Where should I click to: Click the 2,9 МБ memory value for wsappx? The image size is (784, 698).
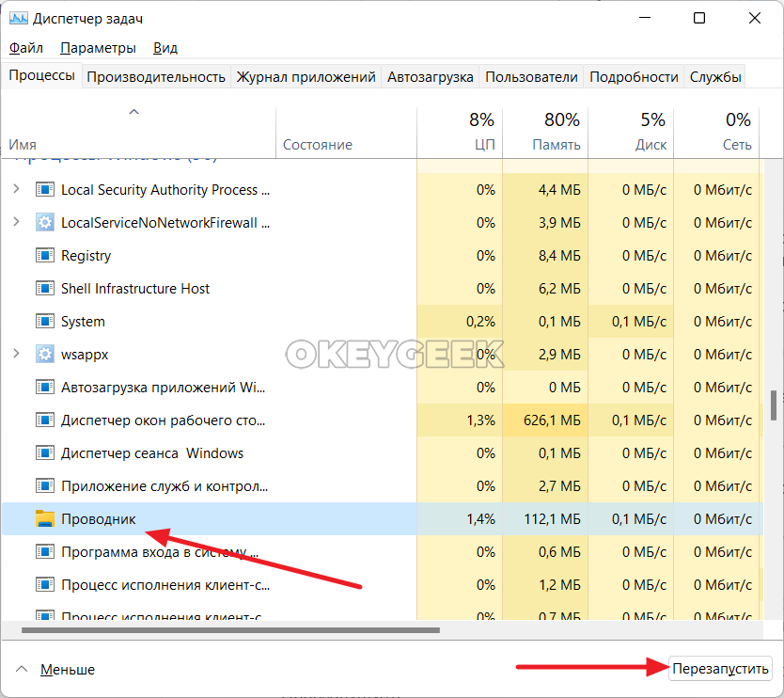[x=559, y=355]
